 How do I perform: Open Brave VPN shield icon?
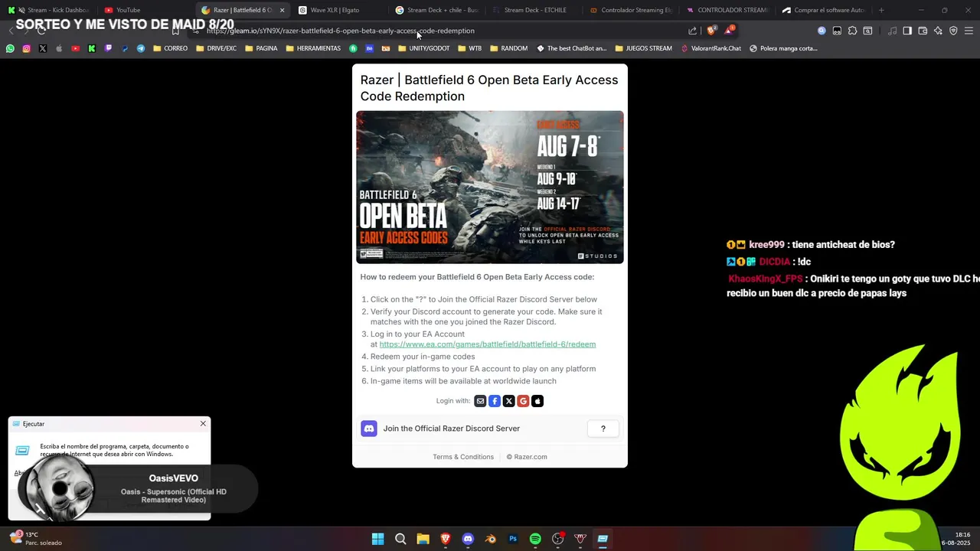[x=953, y=31]
